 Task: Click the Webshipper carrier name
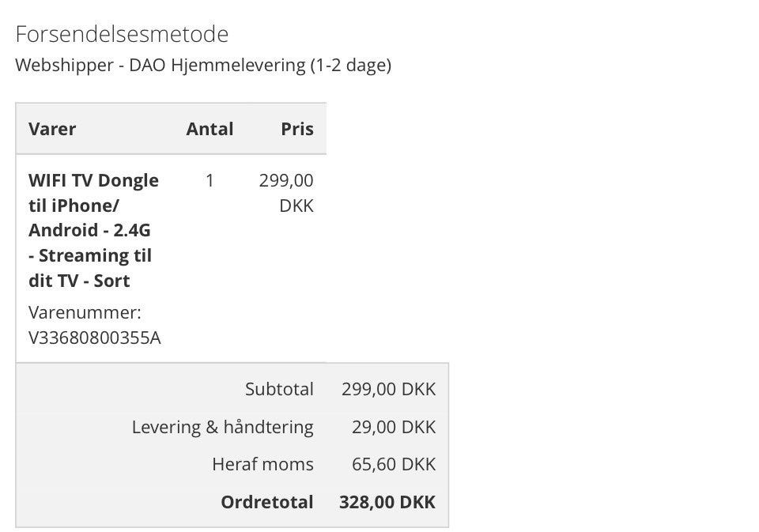tap(64, 65)
